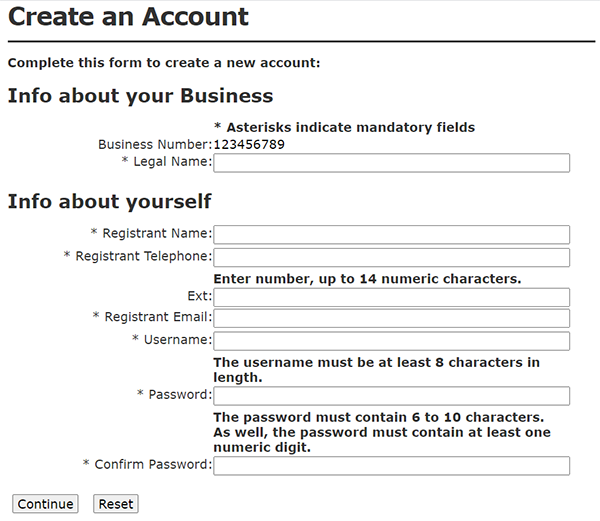Click the username minimum length hint text
600x521 pixels.
(x=376, y=370)
